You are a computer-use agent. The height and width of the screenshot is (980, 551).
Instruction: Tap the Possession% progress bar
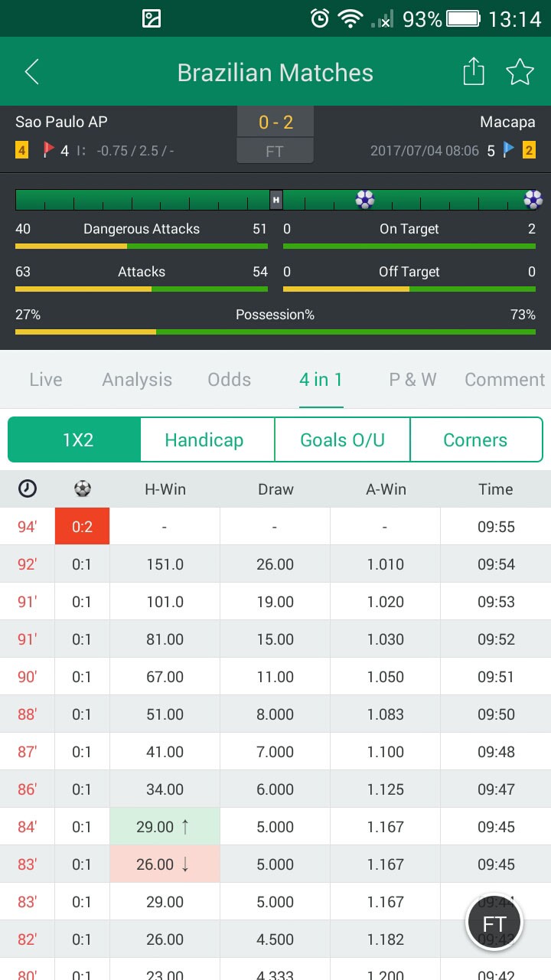pos(275,332)
